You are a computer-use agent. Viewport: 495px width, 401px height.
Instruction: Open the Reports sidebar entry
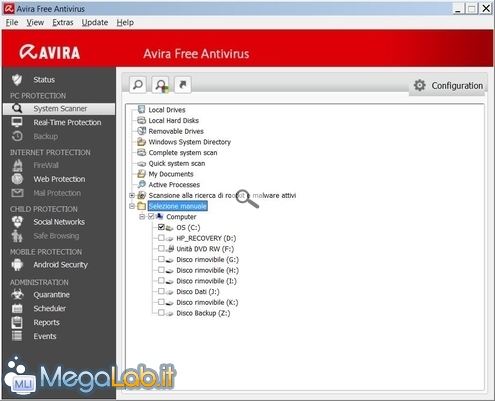click(x=46, y=322)
